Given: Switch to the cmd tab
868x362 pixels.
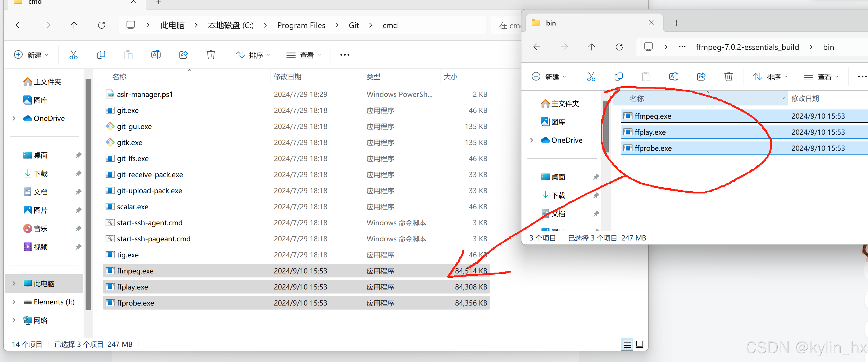Looking at the screenshot, I should click(51, 3).
